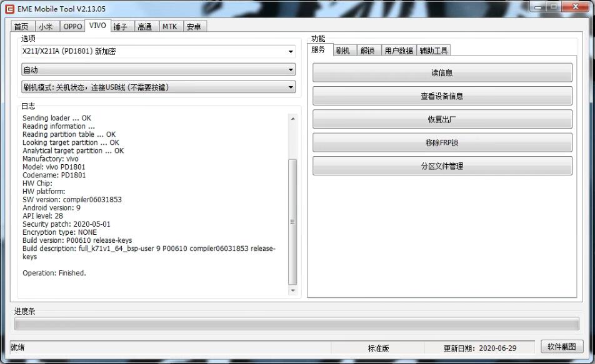Image resolution: width=595 pixels, height=364 pixels.
Task: Click the 'Model: vivo PD1801' log line
Action: coord(54,167)
